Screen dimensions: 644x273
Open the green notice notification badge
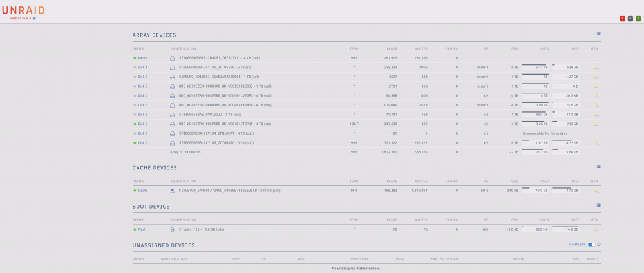pyautogui.click(x=638, y=19)
